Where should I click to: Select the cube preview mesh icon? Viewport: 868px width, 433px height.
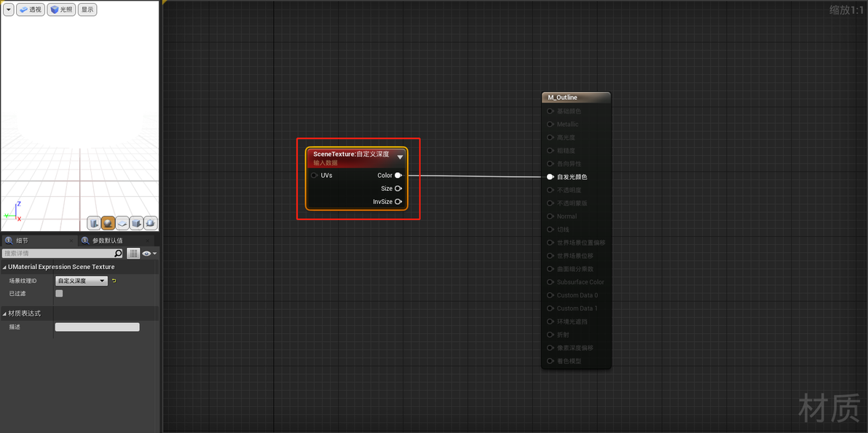[137, 223]
